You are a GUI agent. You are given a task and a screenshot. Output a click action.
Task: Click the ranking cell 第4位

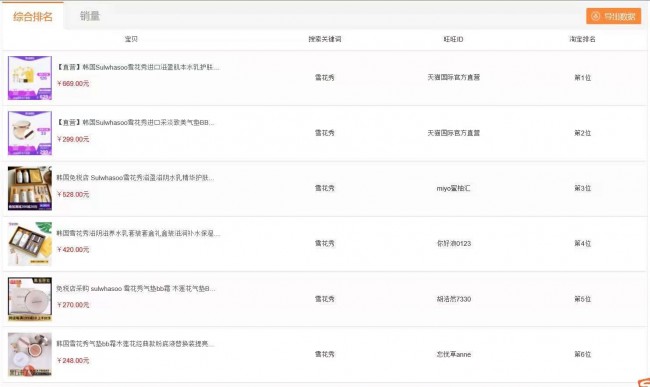pyautogui.click(x=582, y=243)
